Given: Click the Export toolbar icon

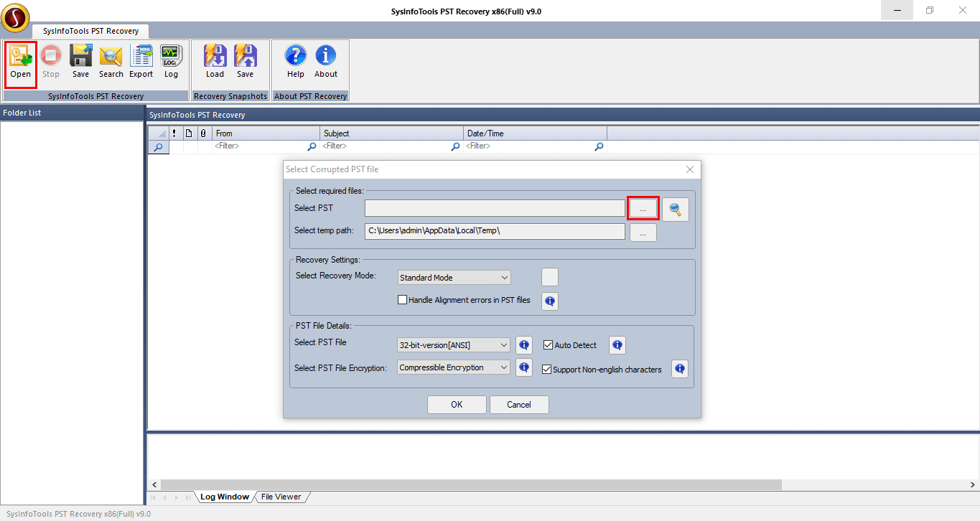Looking at the screenshot, I should tap(141, 62).
